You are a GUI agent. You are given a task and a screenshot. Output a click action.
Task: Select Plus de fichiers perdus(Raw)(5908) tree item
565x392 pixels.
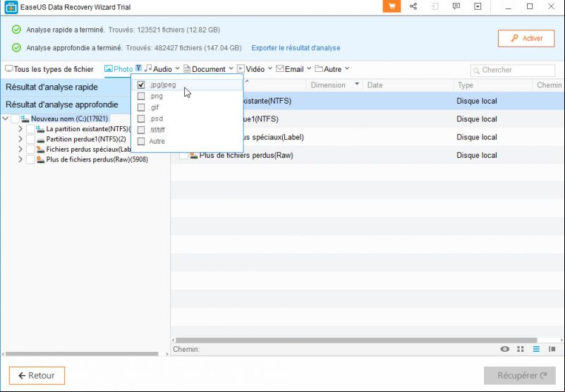coord(97,159)
